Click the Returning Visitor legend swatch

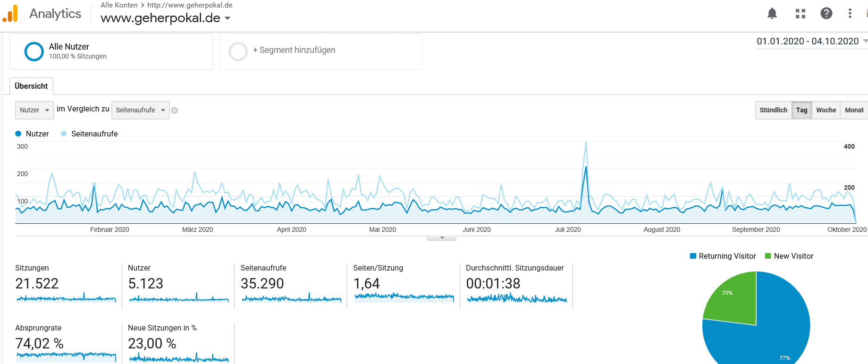tap(693, 256)
